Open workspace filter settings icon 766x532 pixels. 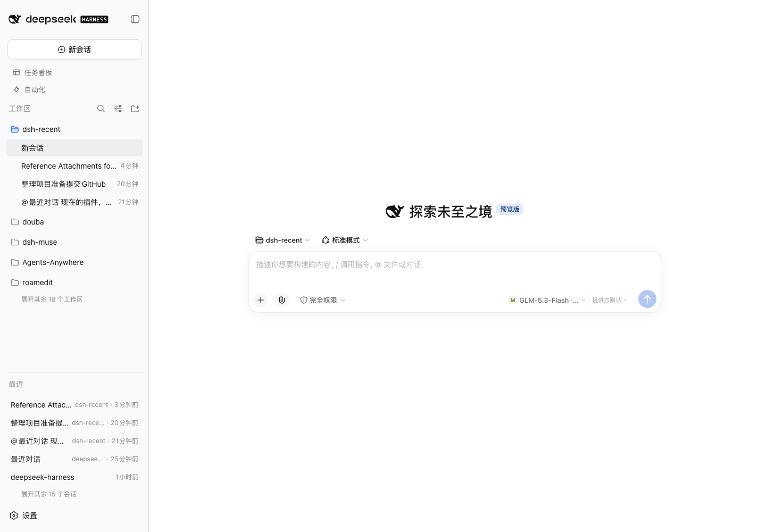click(118, 109)
